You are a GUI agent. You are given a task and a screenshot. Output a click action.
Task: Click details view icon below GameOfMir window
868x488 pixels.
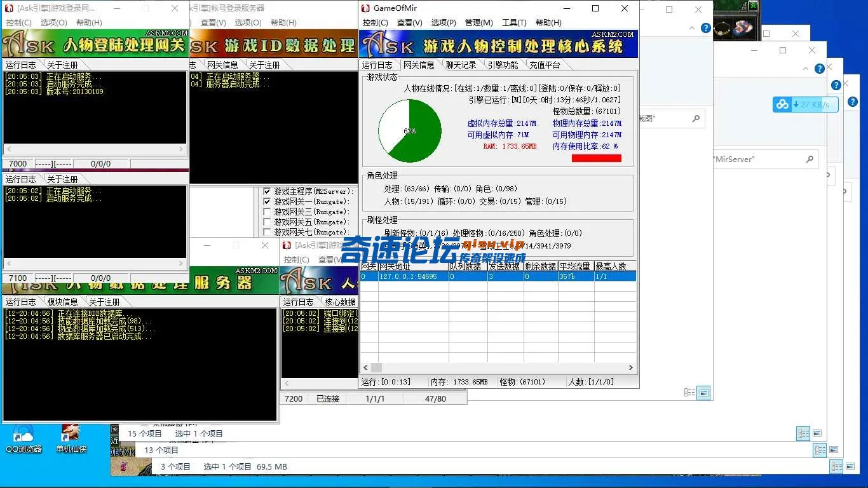pyautogui.click(x=689, y=393)
